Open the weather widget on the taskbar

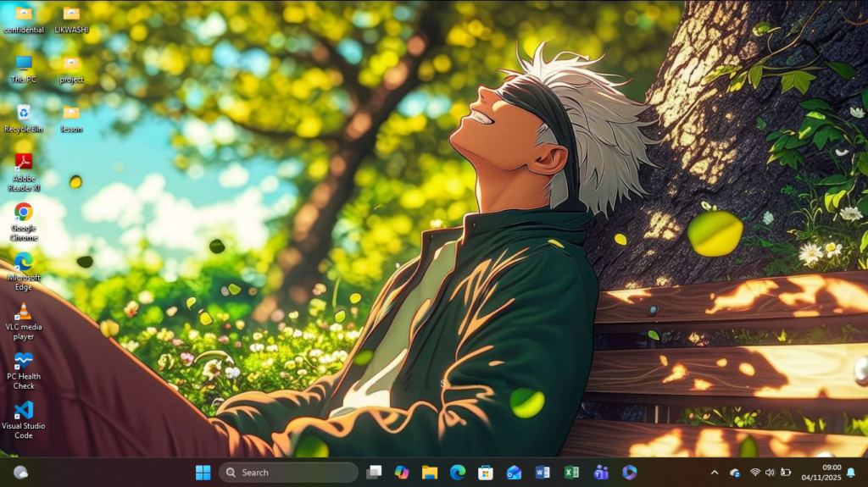tap(20, 472)
